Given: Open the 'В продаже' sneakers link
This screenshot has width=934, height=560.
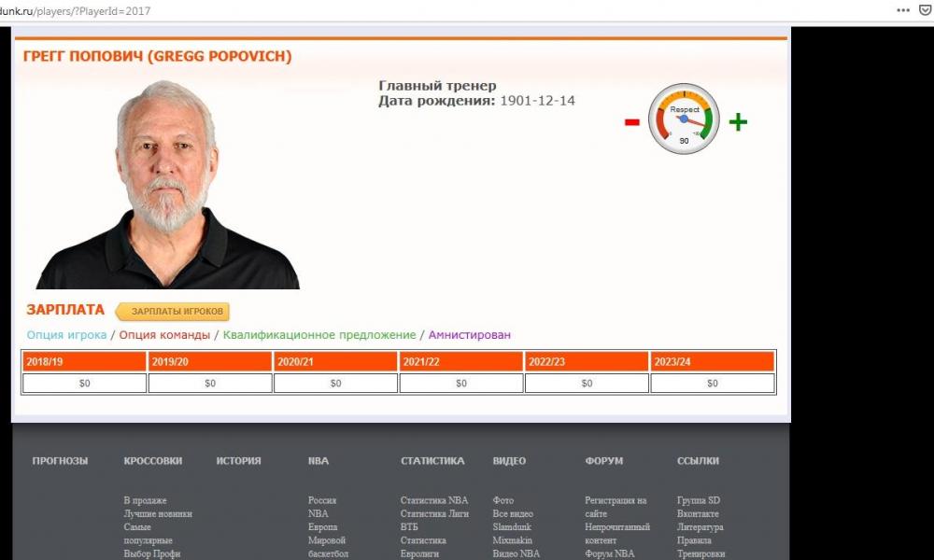Looking at the screenshot, I should click(x=145, y=500).
